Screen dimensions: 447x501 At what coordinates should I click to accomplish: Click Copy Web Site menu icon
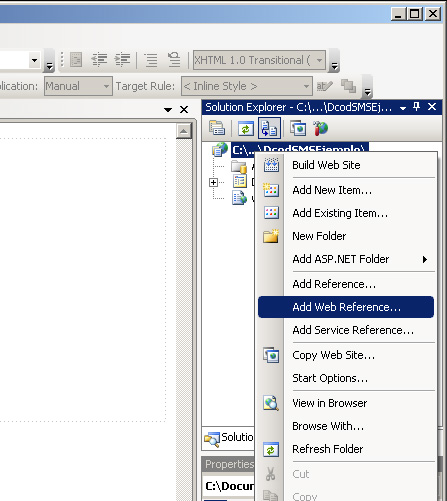(x=271, y=355)
